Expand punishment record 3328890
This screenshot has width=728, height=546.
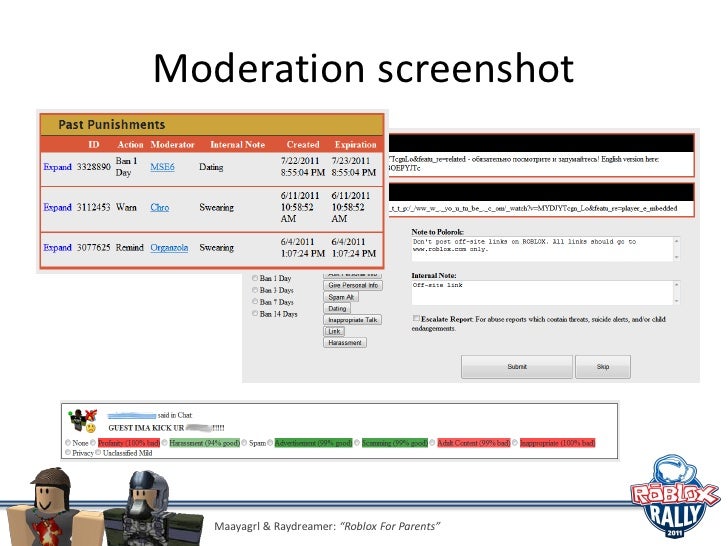click(58, 167)
